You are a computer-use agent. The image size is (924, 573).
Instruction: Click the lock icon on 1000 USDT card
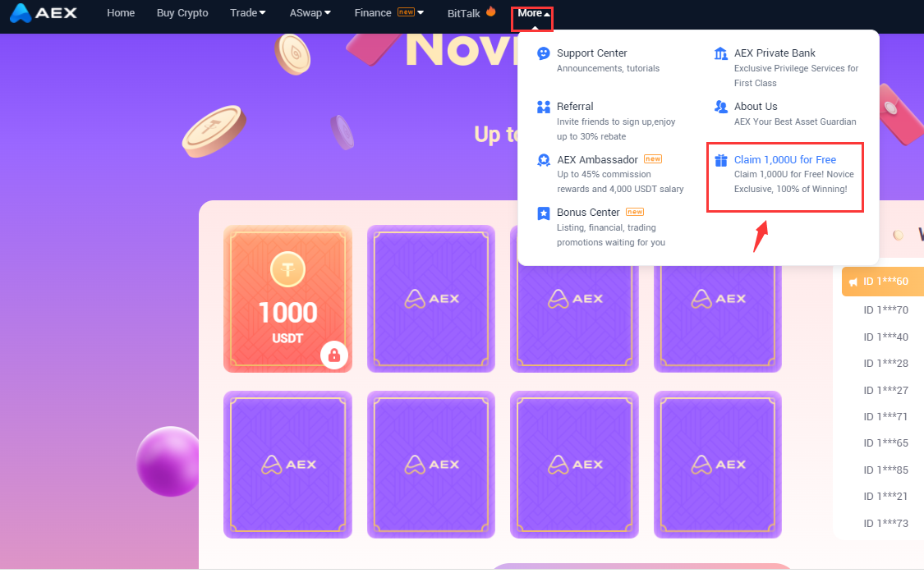tap(334, 355)
